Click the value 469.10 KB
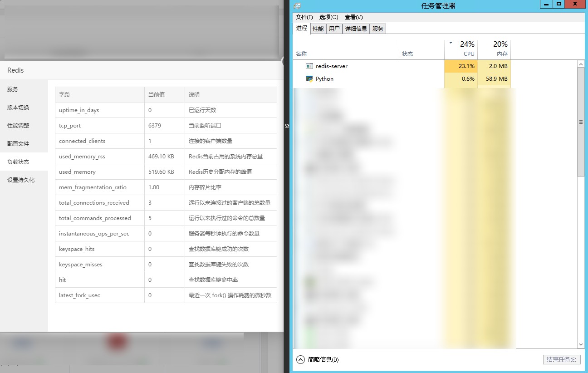Image resolution: width=588 pixels, height=373 pixels. pos(161,157)
